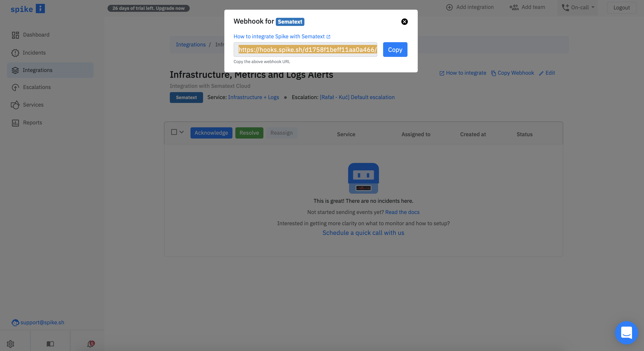Screen dimensions: 644x351
Task: Click the Incidents alert badge icon
Action: 15,53
